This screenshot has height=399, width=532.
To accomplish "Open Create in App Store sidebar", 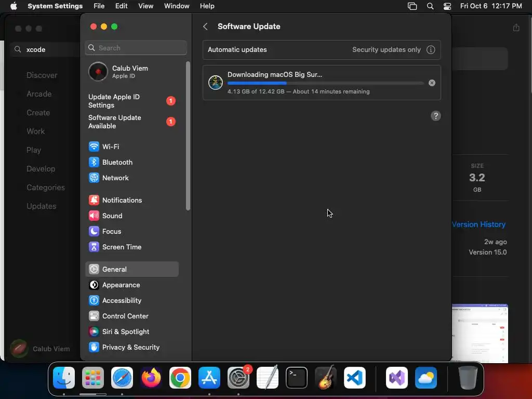I will (x=38, y=113).
